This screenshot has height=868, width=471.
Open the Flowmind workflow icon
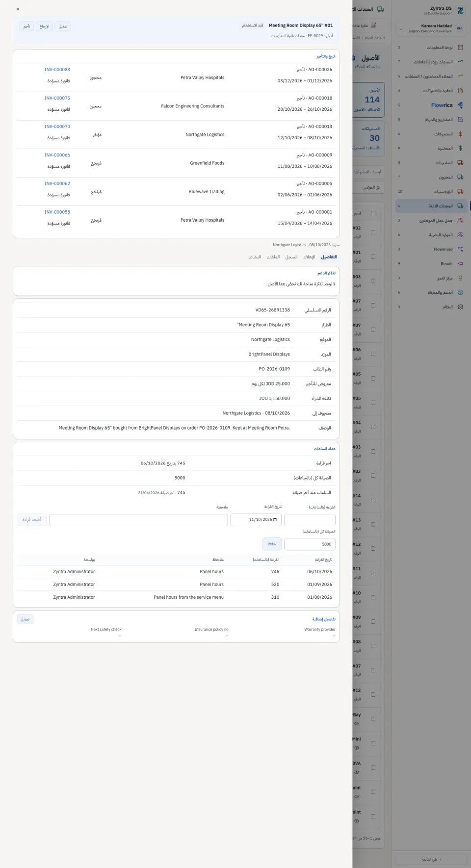[460, 249]
